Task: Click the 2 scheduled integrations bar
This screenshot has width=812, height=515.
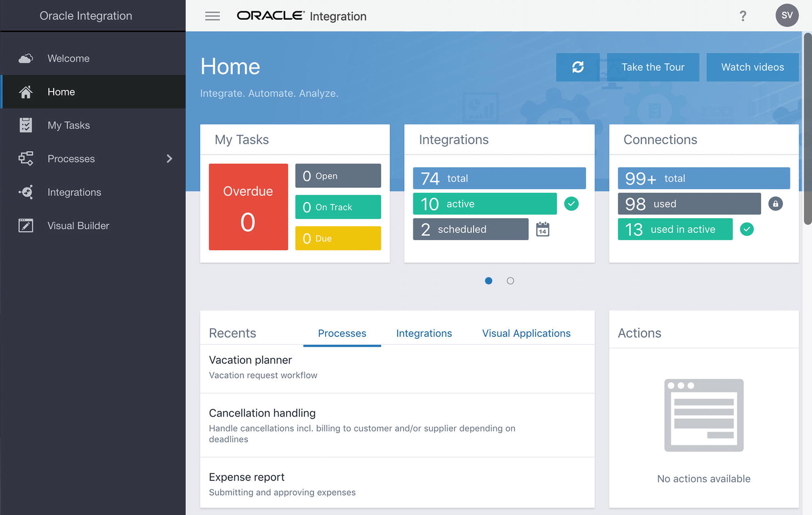Action: (471, 229)
